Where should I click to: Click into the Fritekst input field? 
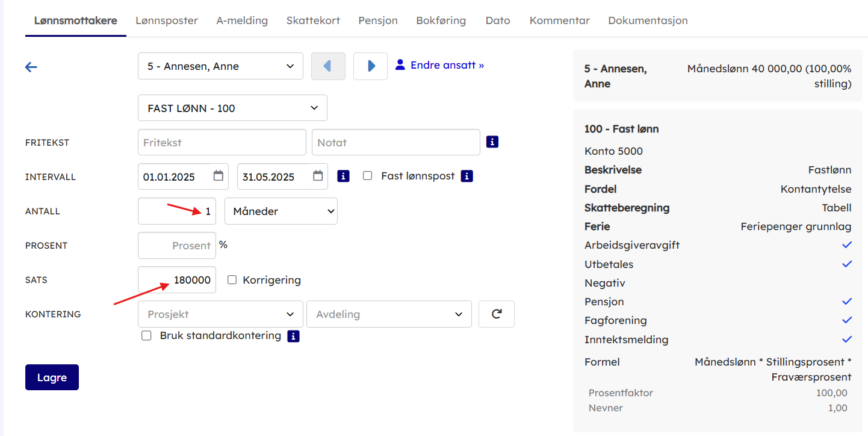point(222,143)
